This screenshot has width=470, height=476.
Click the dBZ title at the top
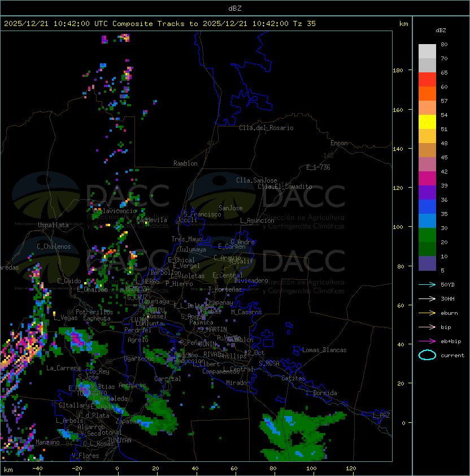point(235,8)
